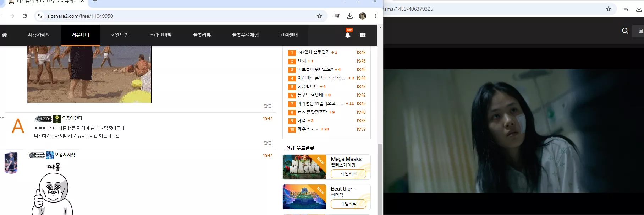Open the 슬롯리뷰 menu
This screenshot has height=215, width=644.
(202, 35)
